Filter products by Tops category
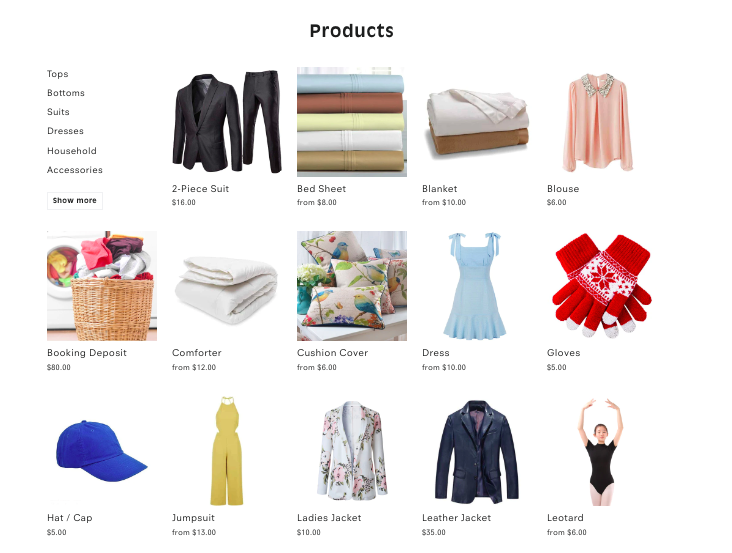The width and height of the screenshot is (732, 553). pos(57,74)
